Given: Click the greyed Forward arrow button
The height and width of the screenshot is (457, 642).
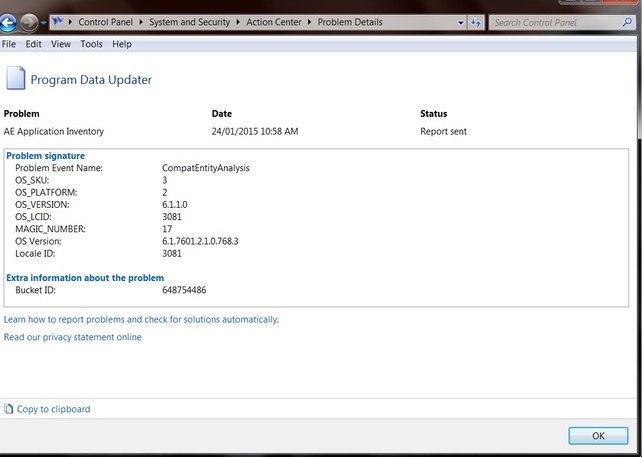Looking at the screenshot, I should 29,23.
